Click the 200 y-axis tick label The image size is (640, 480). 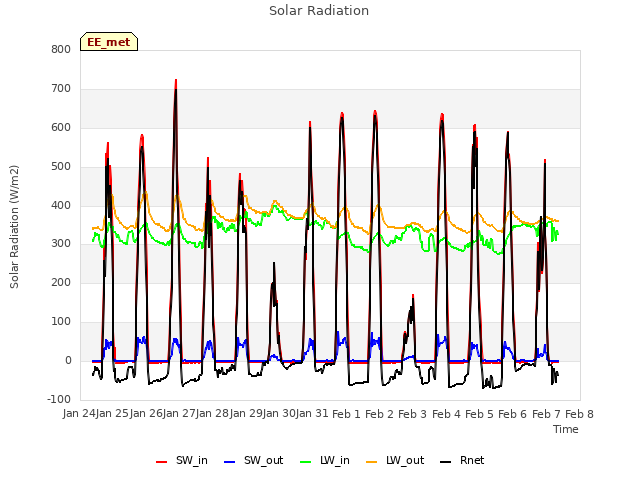click(61, 282)
